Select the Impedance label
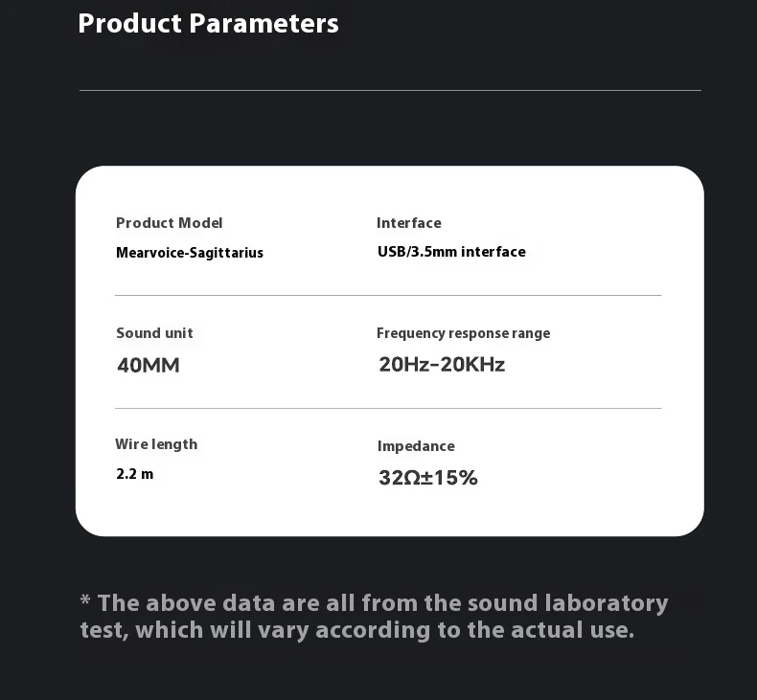The height and width of the screenshot is (700, 757). [x=416, y=446]
